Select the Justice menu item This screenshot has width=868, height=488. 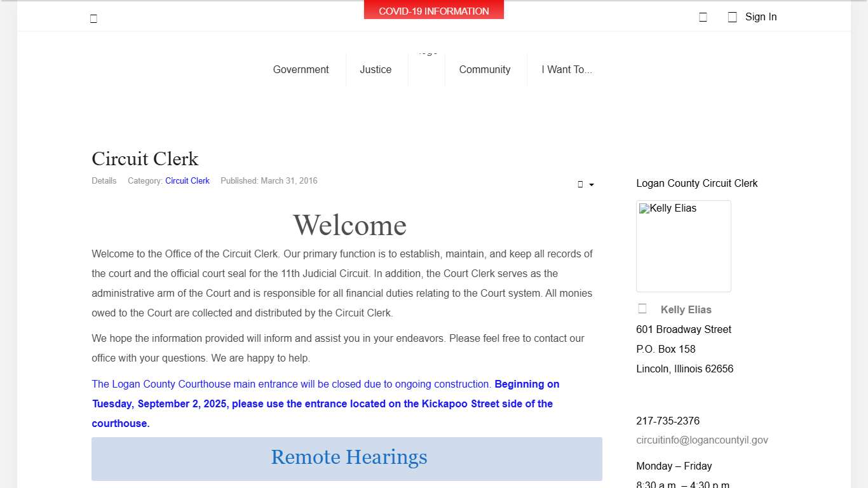(376, 69)
